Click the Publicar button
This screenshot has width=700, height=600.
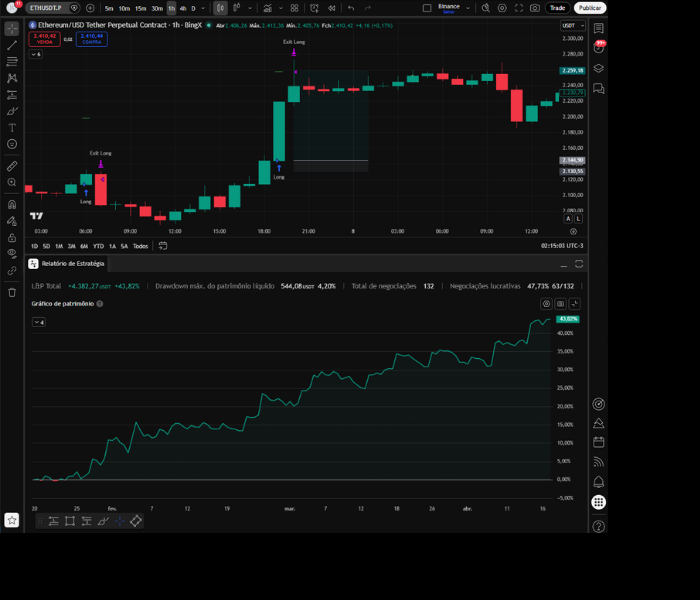[590, 8]
